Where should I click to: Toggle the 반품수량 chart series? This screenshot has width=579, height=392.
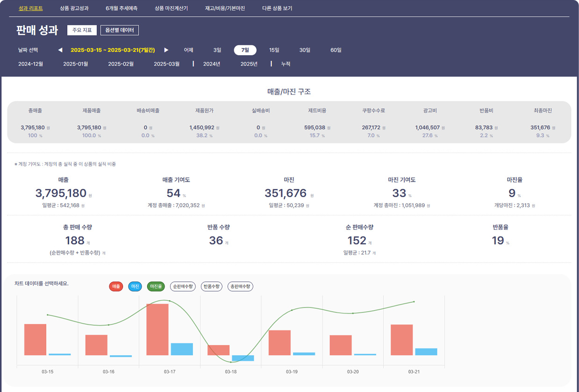[x=212, y=286]
